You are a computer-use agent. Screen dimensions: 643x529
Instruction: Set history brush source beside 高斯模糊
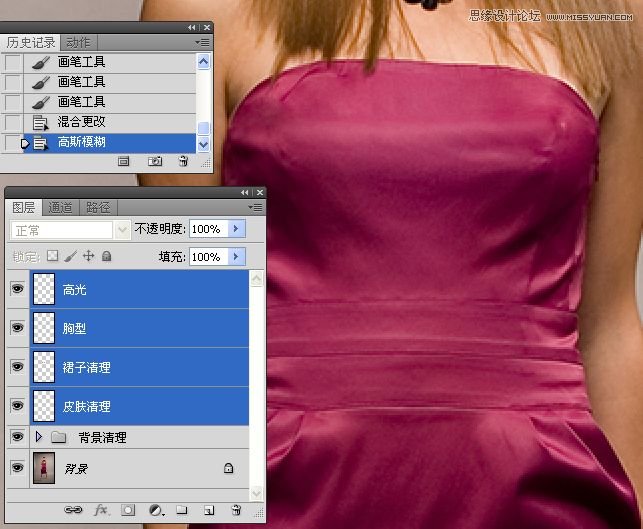click(x=13, y=143)
